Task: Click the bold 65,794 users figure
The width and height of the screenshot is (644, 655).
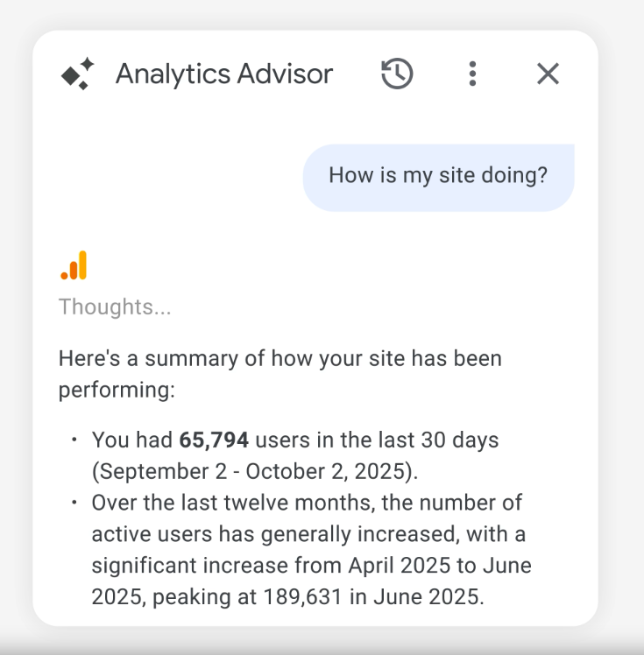Action: coord(214,440)
